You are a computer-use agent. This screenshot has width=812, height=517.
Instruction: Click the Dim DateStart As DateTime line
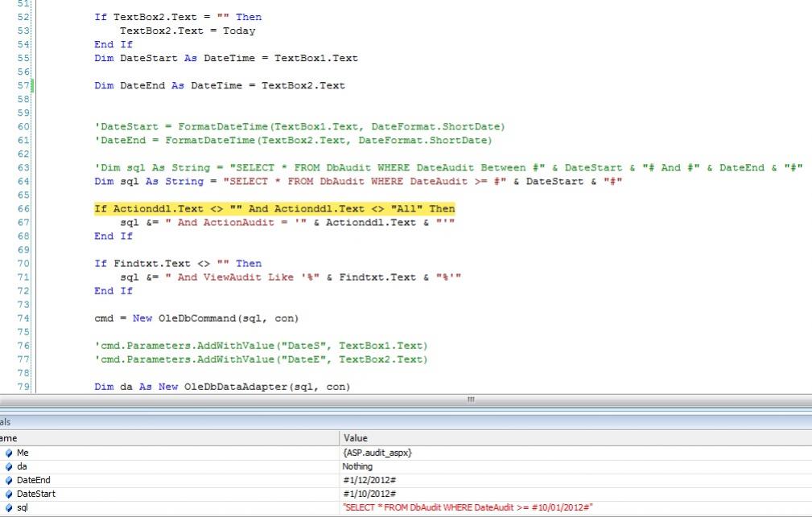226,58
